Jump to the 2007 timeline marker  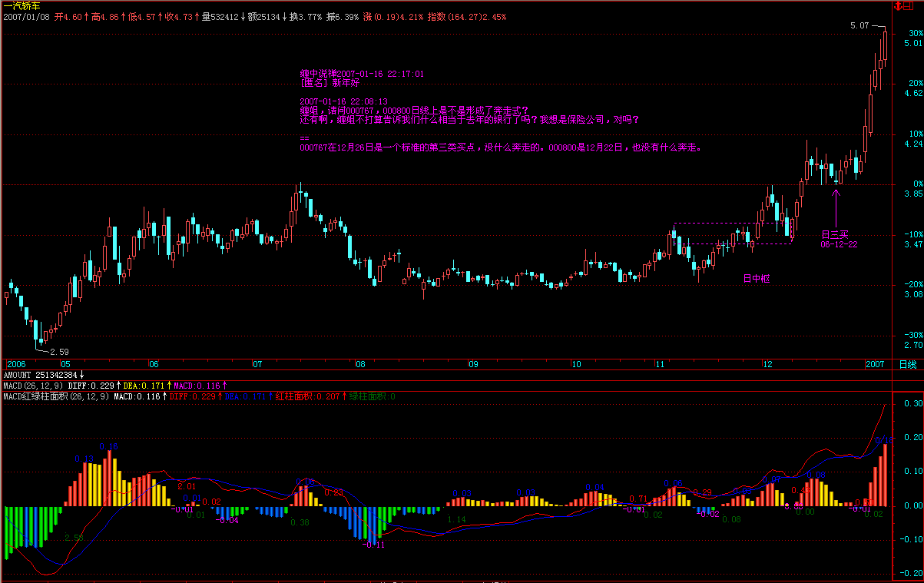coord(876,364)
